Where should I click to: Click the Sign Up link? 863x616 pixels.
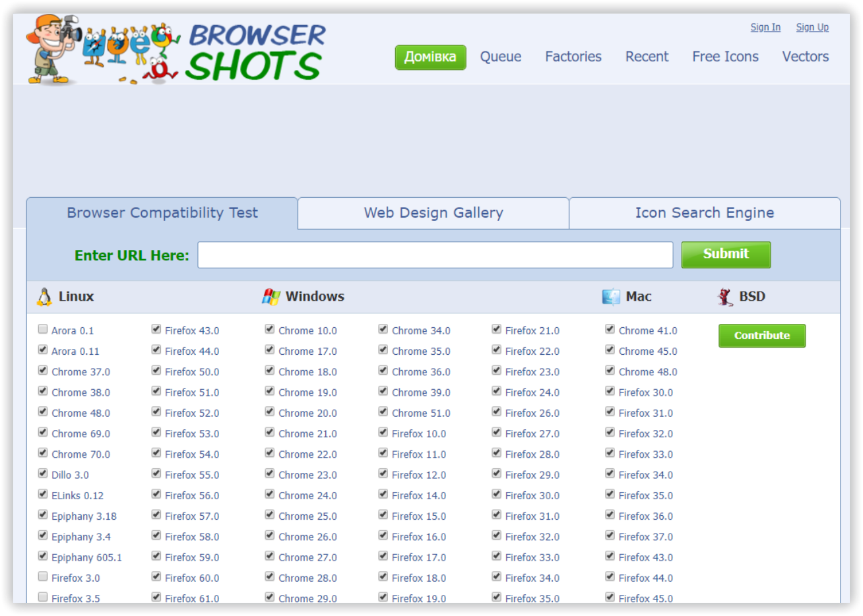click(x=812, y=27)
